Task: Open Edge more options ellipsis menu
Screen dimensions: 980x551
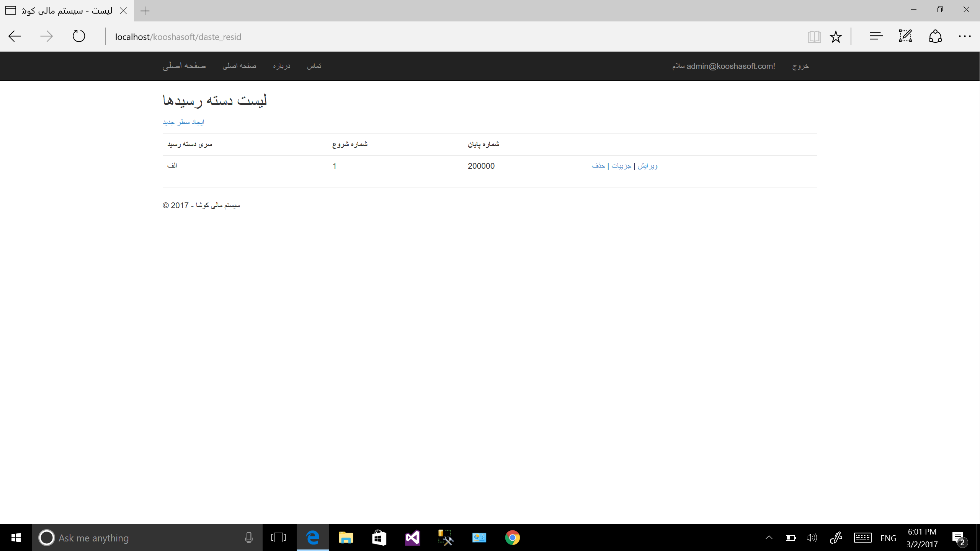Action: pyautogui.click(x=965, y=37)
